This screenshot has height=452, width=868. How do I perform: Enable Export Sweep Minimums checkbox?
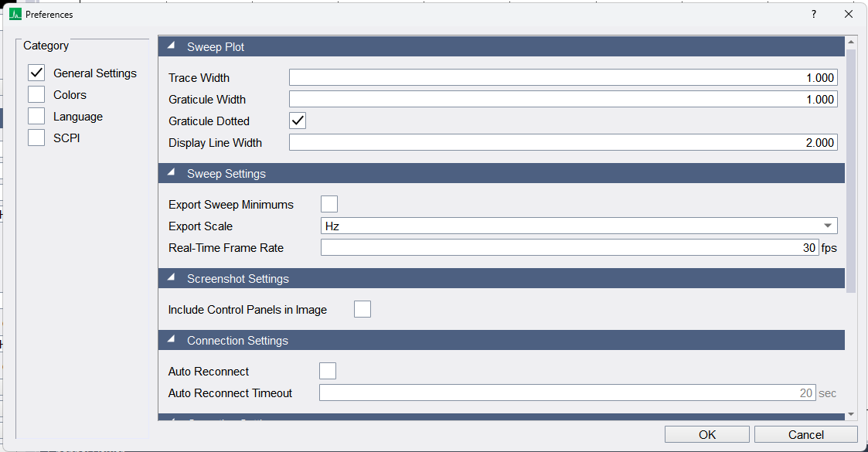[x=329, y=204]
